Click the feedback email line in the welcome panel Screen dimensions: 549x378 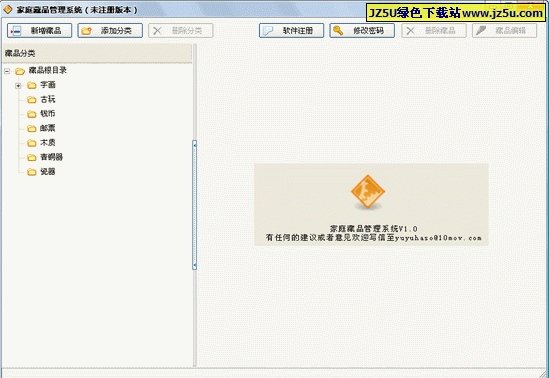373,238
